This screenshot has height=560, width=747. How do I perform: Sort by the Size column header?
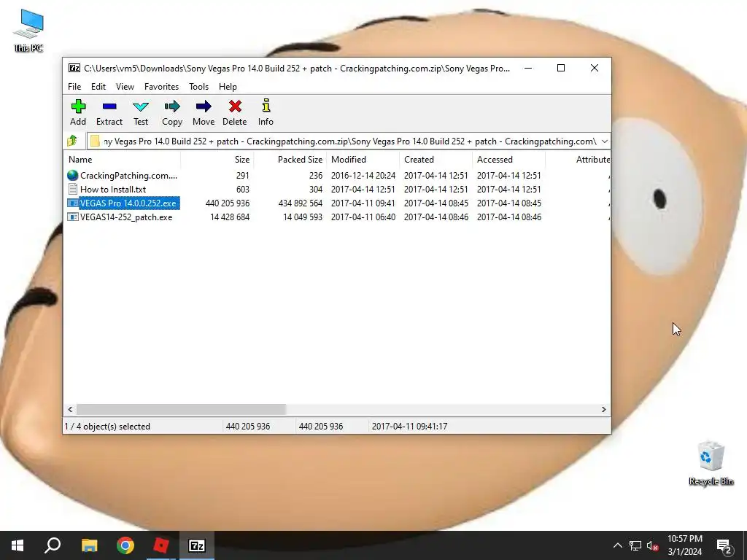click(217, 160)
